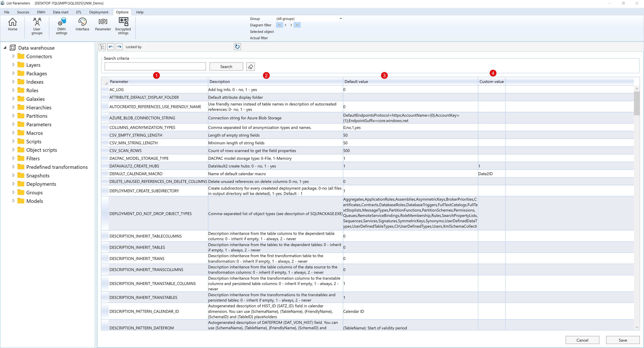Save the parameter changes
This screenshot has width=644, height=348.
point(623,340)
